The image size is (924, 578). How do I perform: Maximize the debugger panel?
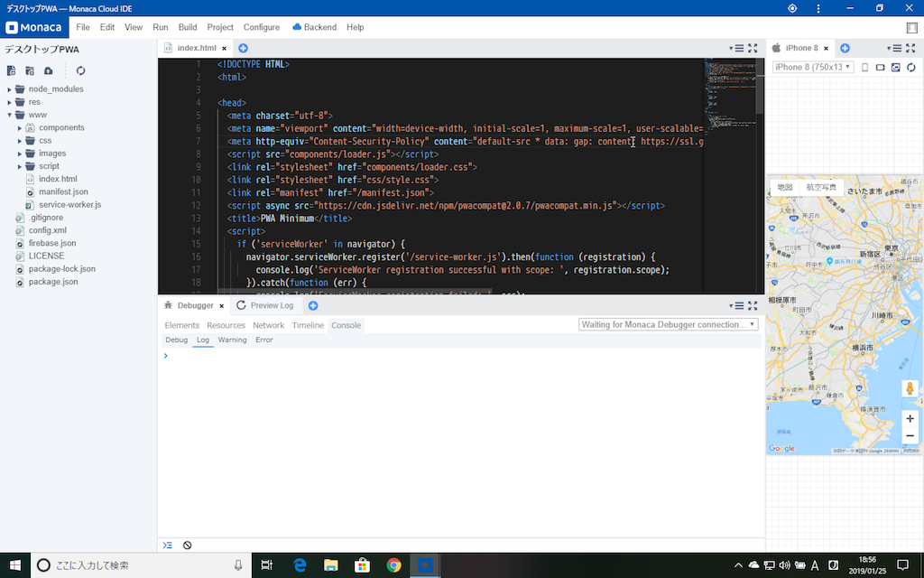[x=753, y=305]
